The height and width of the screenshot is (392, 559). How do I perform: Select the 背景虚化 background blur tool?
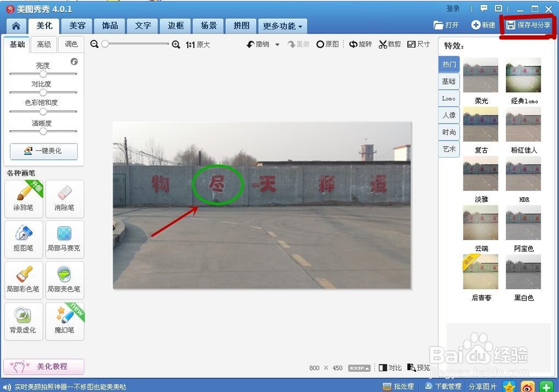tap(23, 322)
